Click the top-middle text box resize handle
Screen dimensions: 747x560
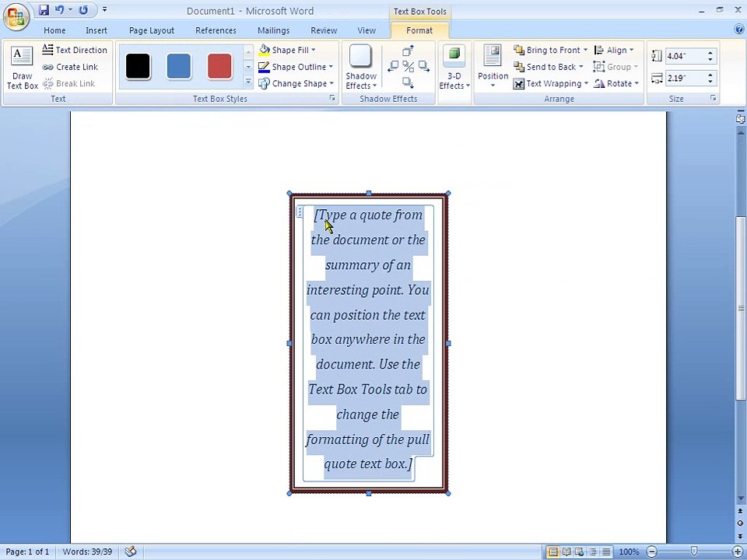tap(369, 194)
